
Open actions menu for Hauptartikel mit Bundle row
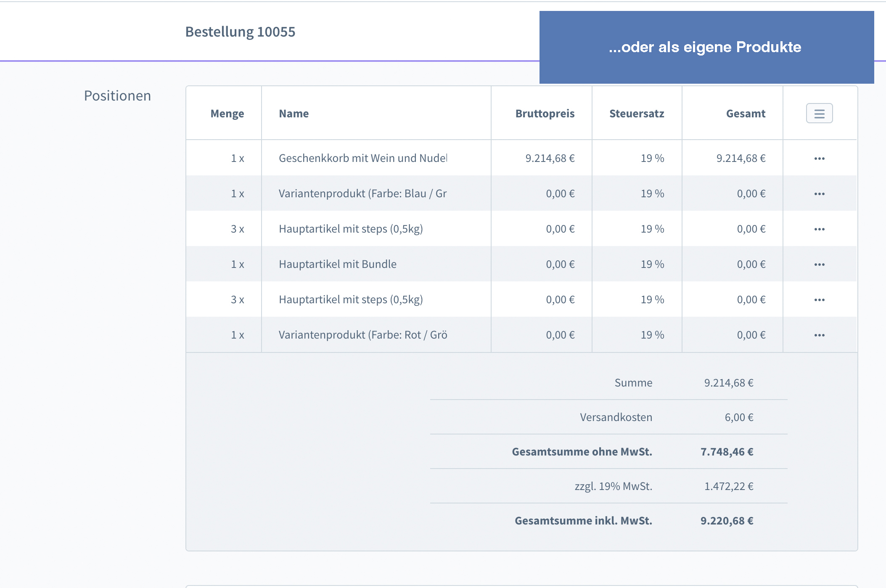[819, 265]
